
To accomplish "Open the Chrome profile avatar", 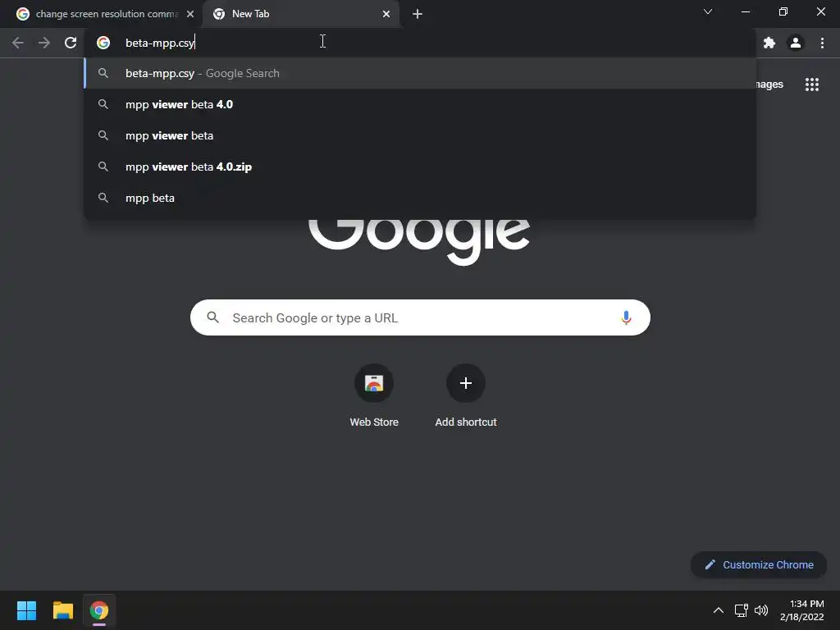I will 796,43.
